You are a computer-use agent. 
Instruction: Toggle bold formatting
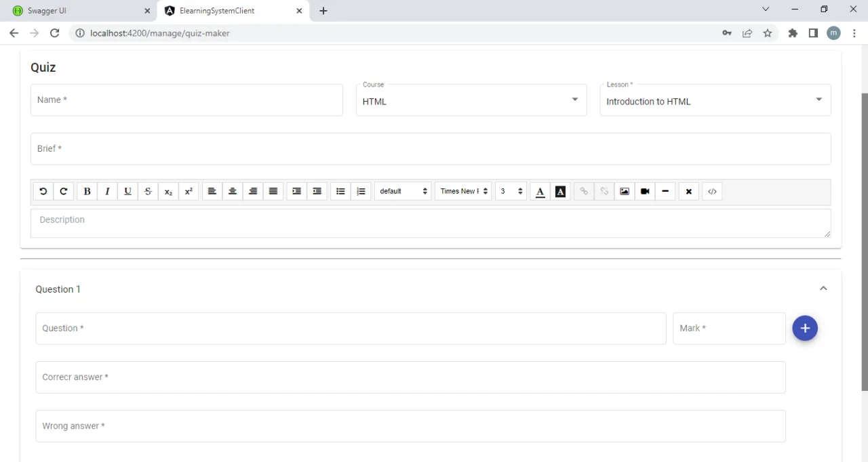tap(87, 192)
